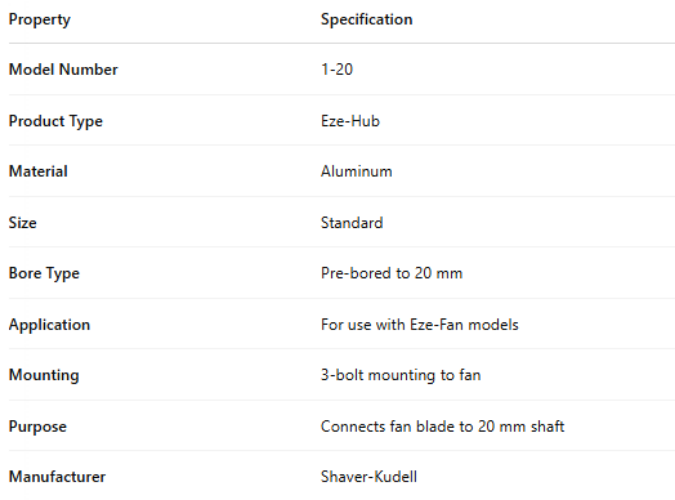Click the Eze-Hub product type value

pyautogui.click(x=350, y=121)
